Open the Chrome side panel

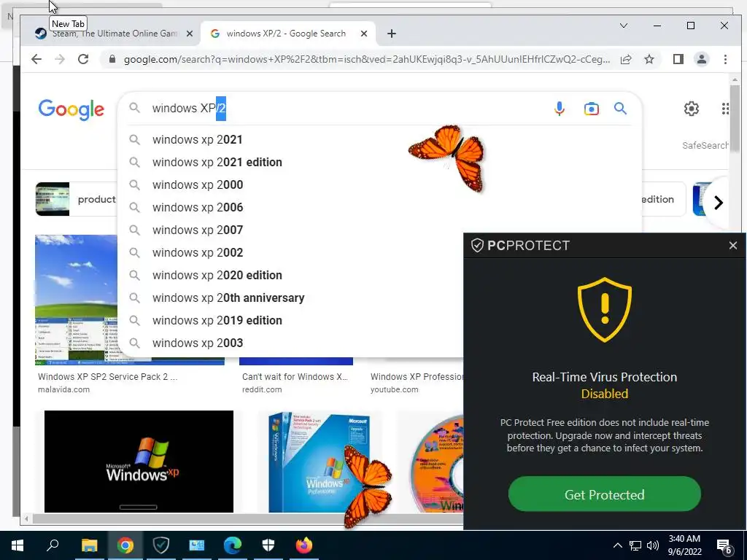[x=678, y=59]
